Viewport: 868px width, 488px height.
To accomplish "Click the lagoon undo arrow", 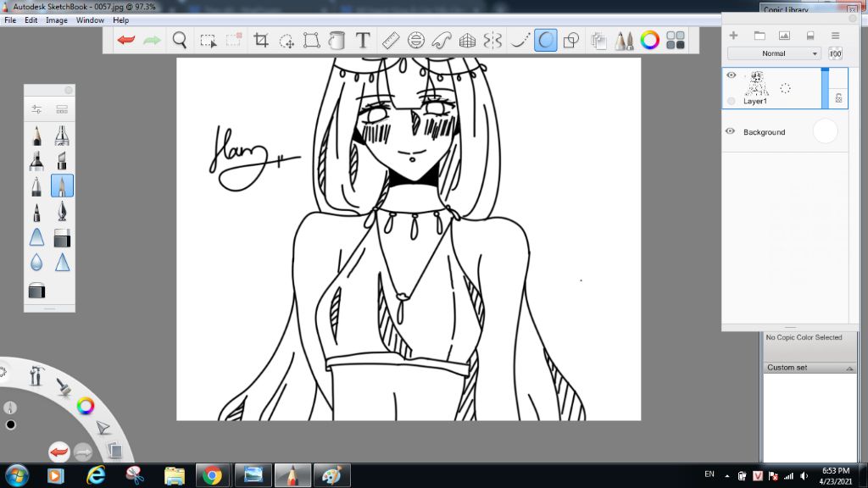I will [x=58, y=452].
